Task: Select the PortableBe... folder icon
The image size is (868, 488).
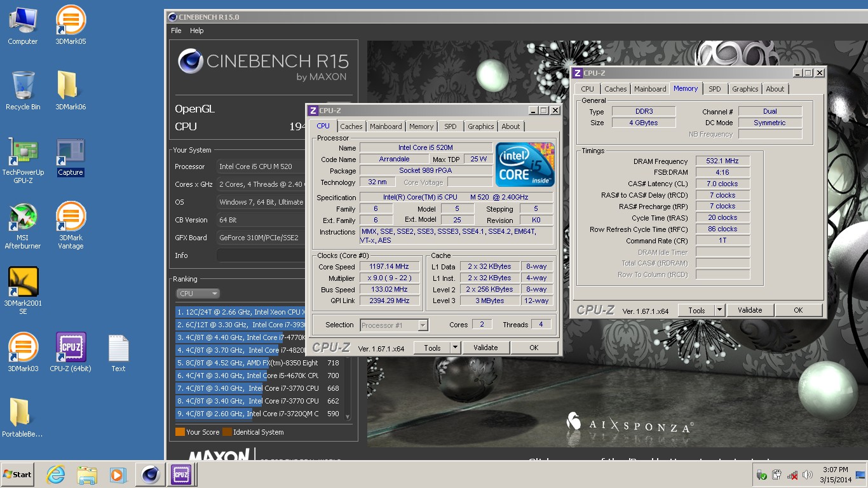Action: click(x=22, y=418)
